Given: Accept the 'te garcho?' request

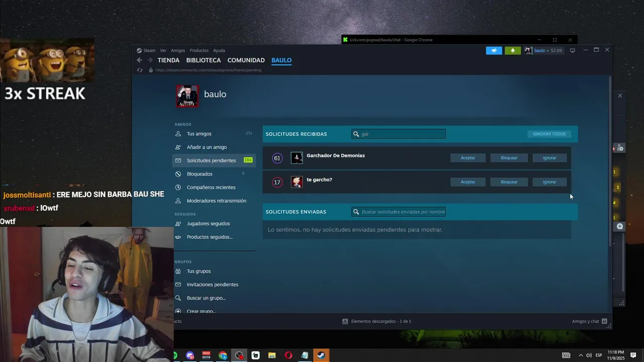Looking at the screenshot, I should click(468, 182).
